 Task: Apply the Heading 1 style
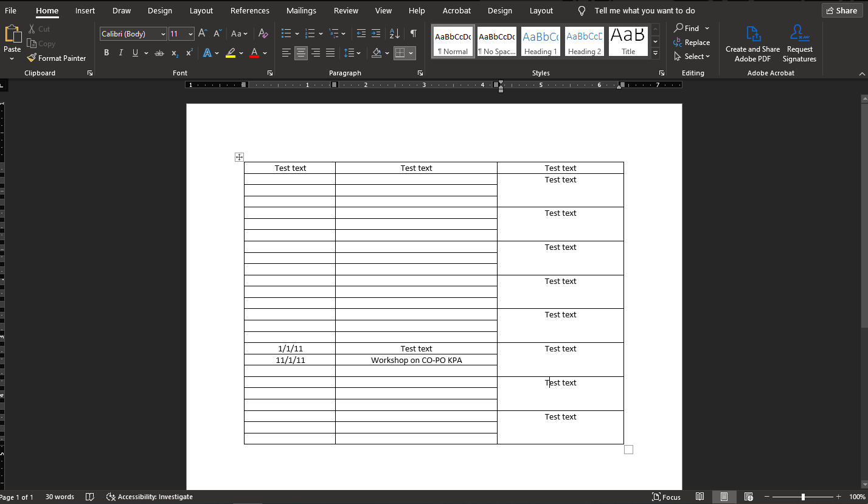pyautogui.click(x=541, y=42)
